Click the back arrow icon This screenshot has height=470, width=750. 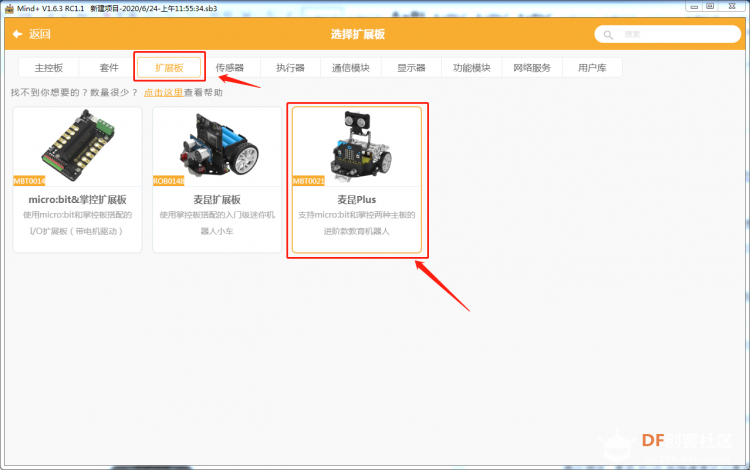click(x=18, y=34)
